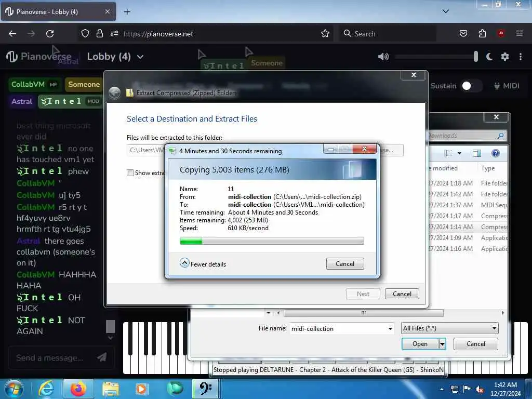Toggle the Sustain switch

[471, 86]
